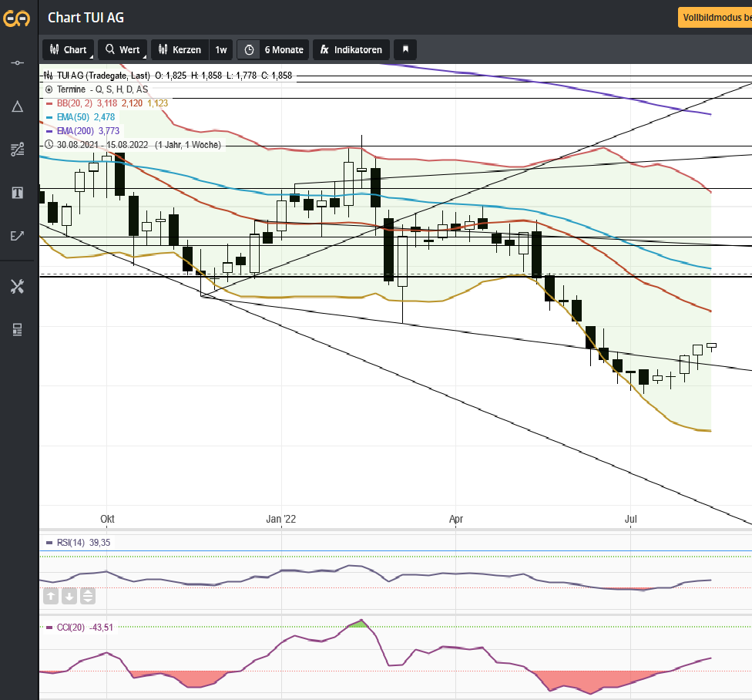The height and width of the screenshot is (700, 752).
Task: Select the triangle shape drawing tool
Action: tap(17, 106)
